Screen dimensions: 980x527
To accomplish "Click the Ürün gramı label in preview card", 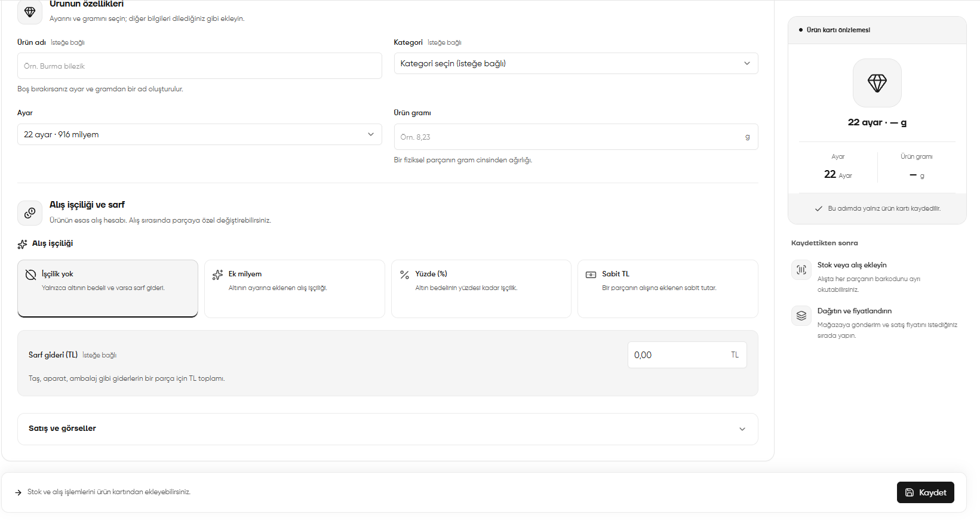I will (917, 156).
